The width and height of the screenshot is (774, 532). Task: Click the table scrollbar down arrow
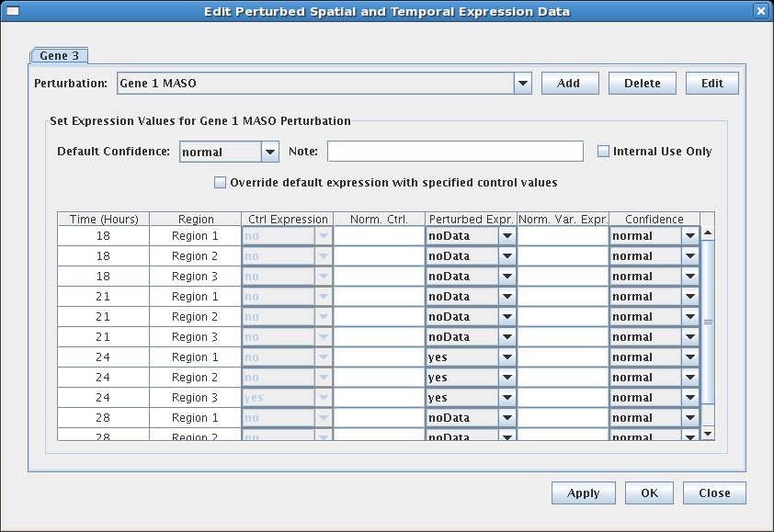coord(708,433)
